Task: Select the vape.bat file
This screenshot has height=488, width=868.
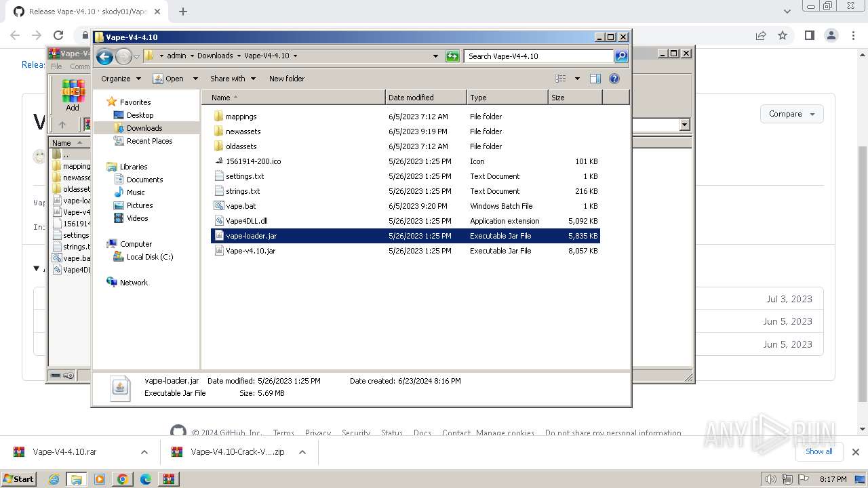Action: pos(241,206)
